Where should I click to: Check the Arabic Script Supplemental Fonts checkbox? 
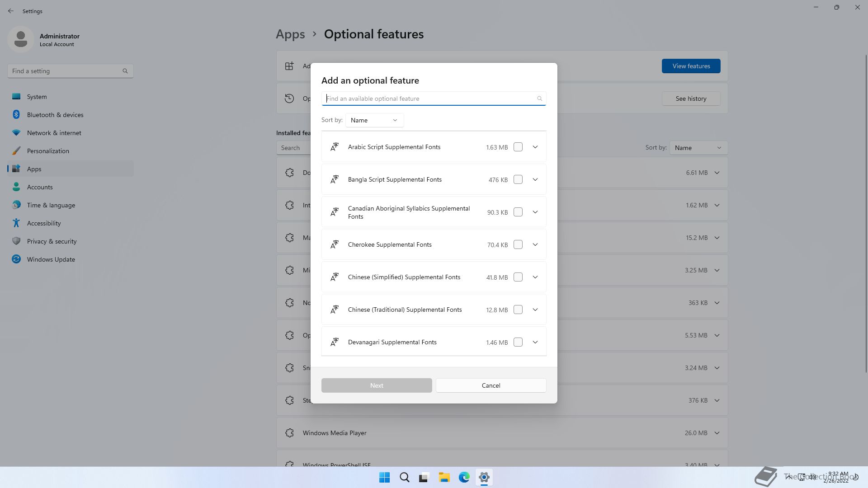(x=518, y=147)
